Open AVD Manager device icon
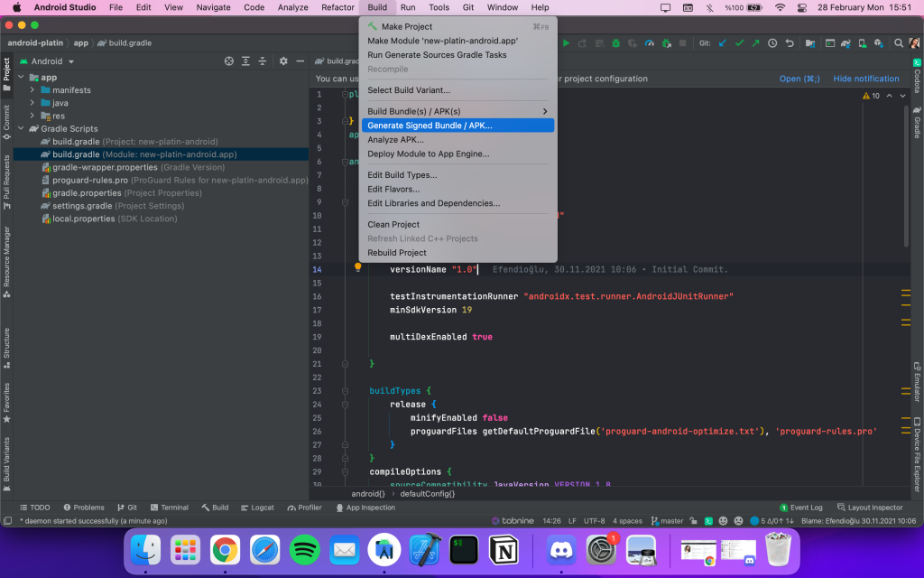Image resolution: width=924 pixels, height=578 pixels. coord(862,43)
